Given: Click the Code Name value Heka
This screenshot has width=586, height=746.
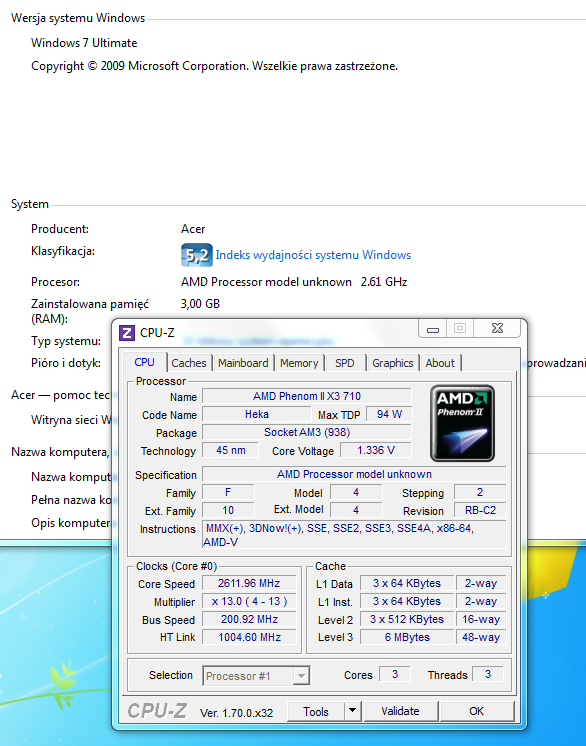Looking at the screenshot, I should click(257, 414).
